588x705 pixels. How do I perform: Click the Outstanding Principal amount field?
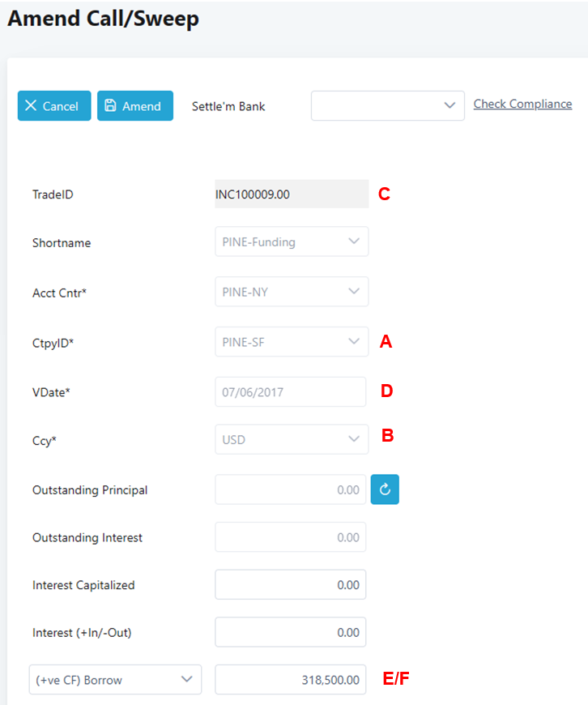291,489
